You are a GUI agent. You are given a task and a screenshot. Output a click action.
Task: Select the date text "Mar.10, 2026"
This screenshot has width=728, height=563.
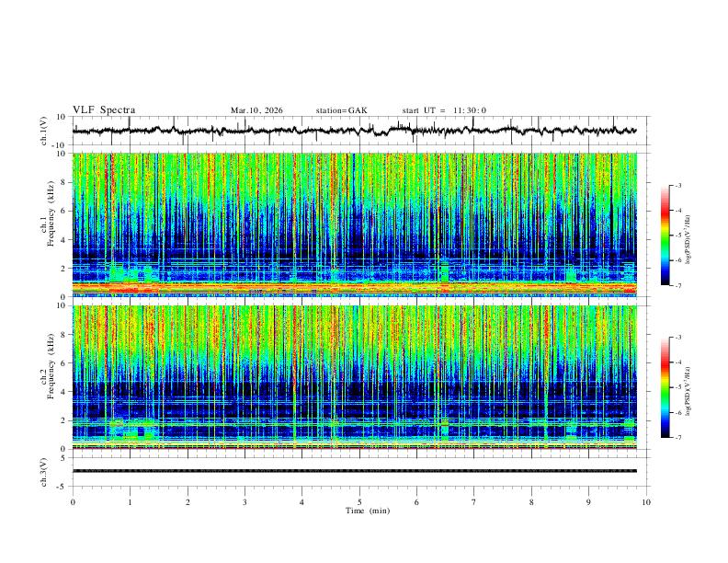pos(256,110)
